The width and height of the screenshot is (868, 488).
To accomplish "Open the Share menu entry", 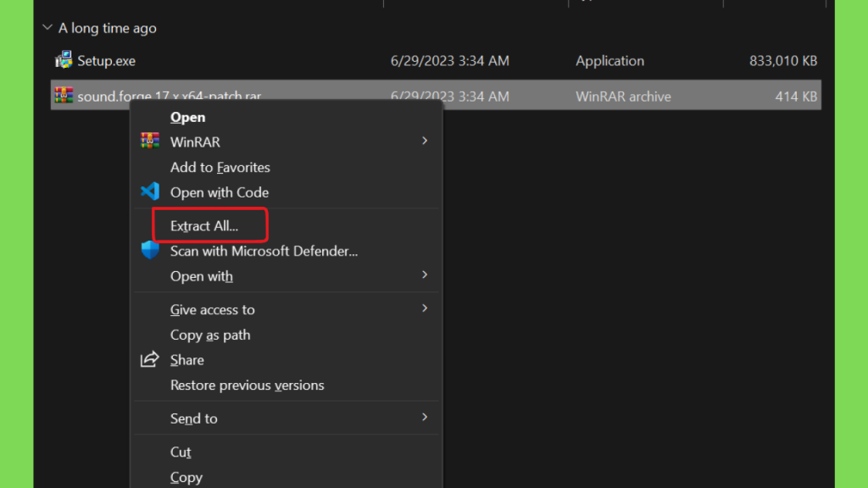I will [x=186, y=360].
